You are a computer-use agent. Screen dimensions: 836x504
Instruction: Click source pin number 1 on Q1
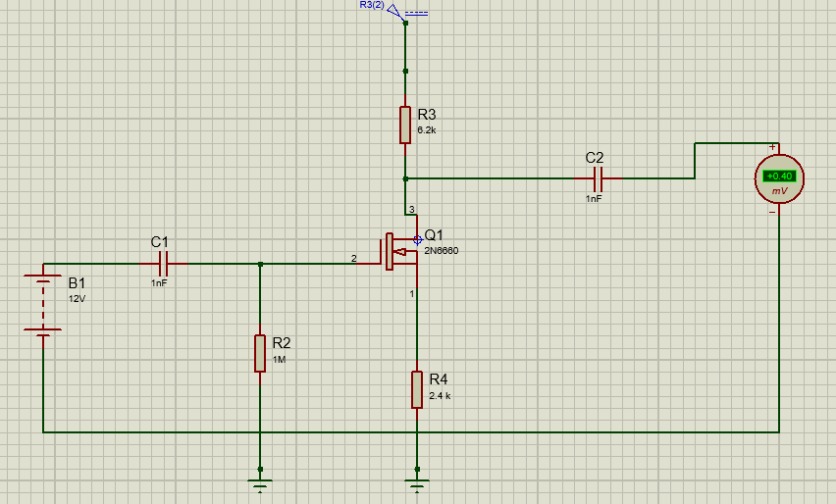click(x=411, y=293)
